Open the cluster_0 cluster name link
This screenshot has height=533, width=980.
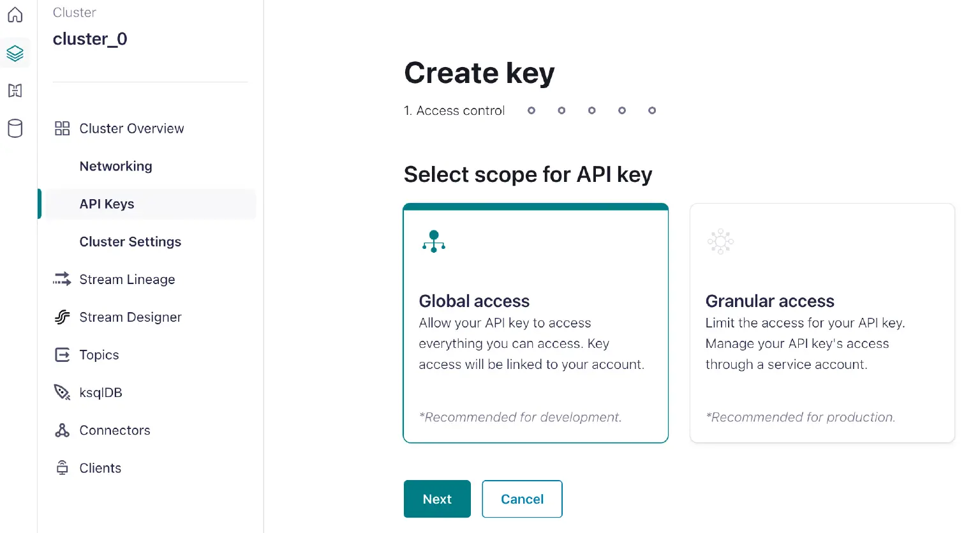90,39
